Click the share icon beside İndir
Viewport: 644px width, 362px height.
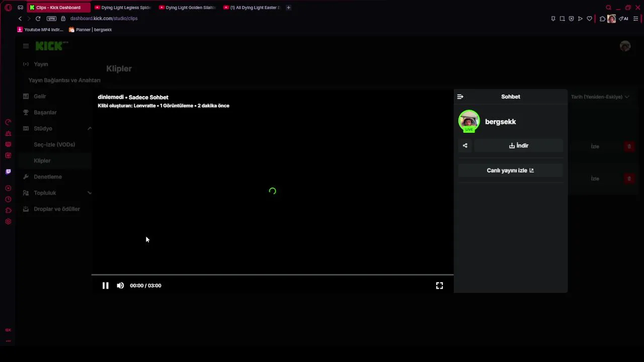465,146
